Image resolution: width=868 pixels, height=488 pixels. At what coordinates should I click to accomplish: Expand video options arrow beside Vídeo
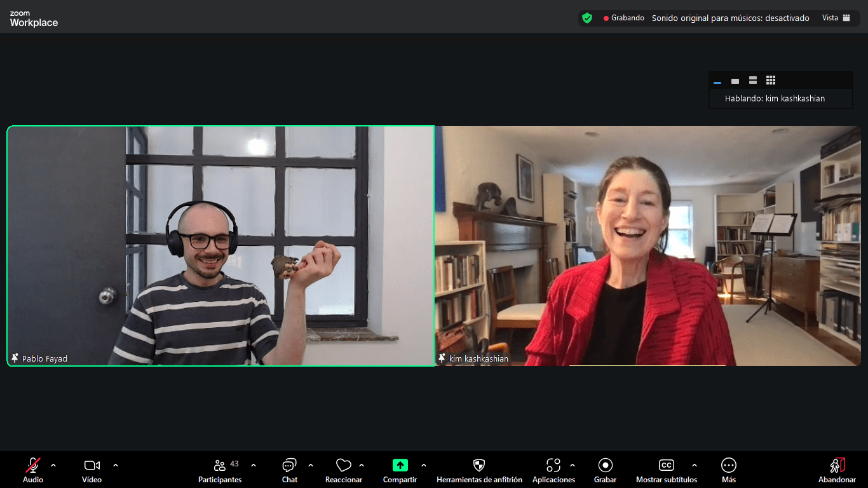coord(116,465)
